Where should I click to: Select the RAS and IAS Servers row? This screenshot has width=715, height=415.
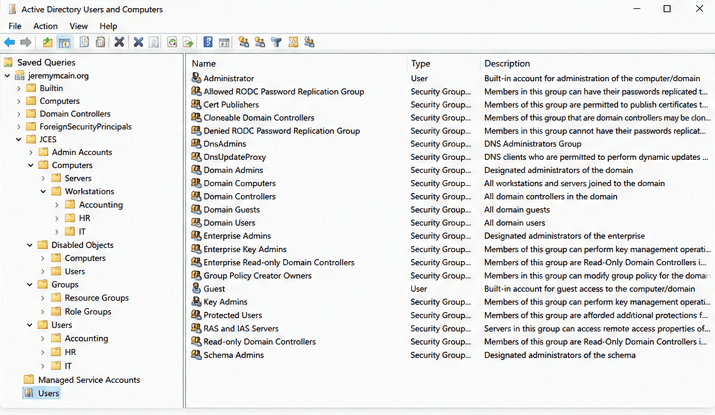pos(449,328)
